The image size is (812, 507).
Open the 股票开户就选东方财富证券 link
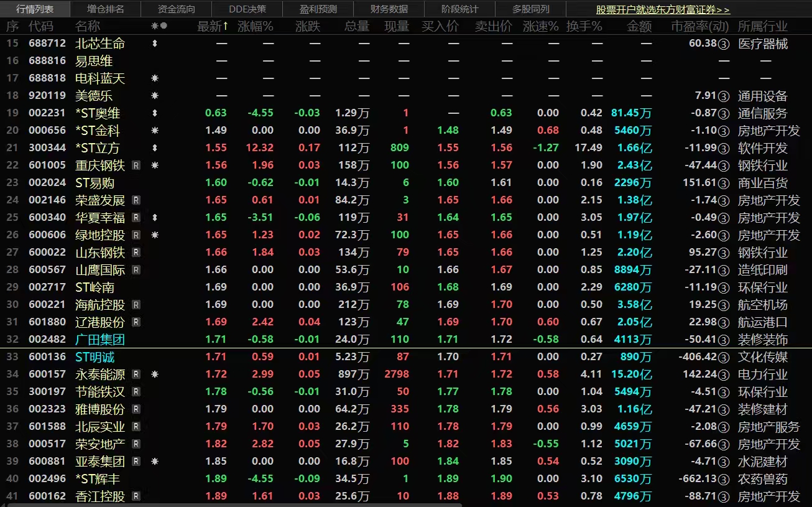coord(663,10)
